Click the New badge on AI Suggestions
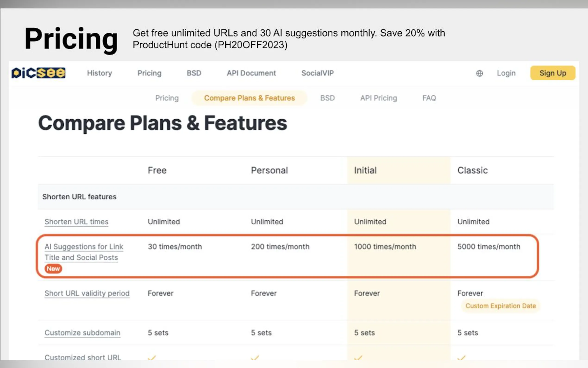 click(53, 269)
